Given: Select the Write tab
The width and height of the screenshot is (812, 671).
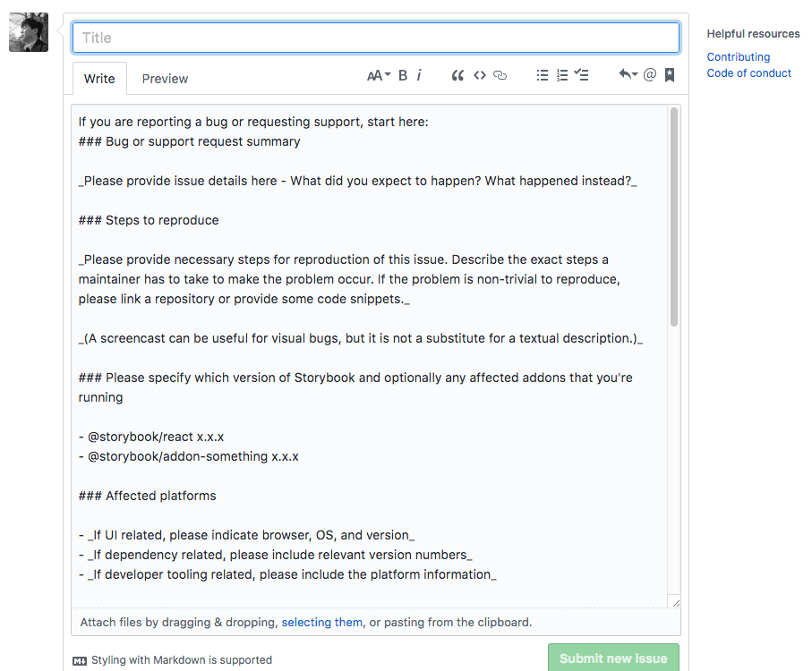Looking at the screenshot, I should 99,79.
